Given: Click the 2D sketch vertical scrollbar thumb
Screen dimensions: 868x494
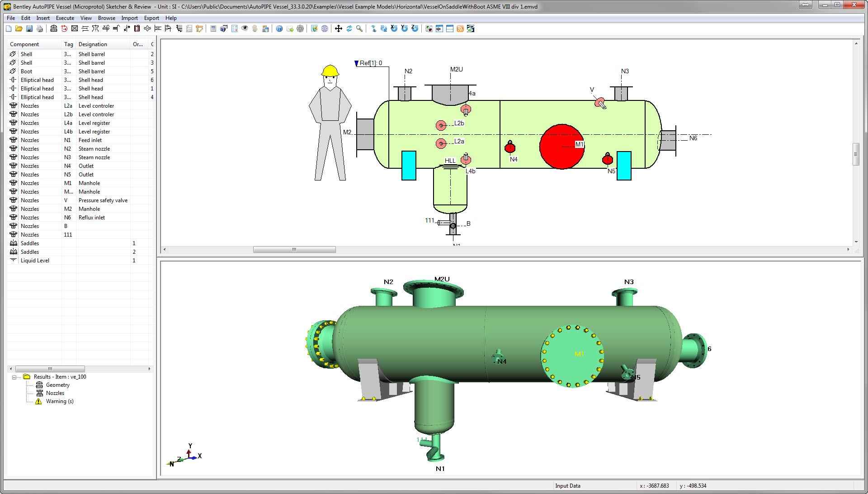Looking at the screenshot, I should pyautogui.click(x=856, y=154).
